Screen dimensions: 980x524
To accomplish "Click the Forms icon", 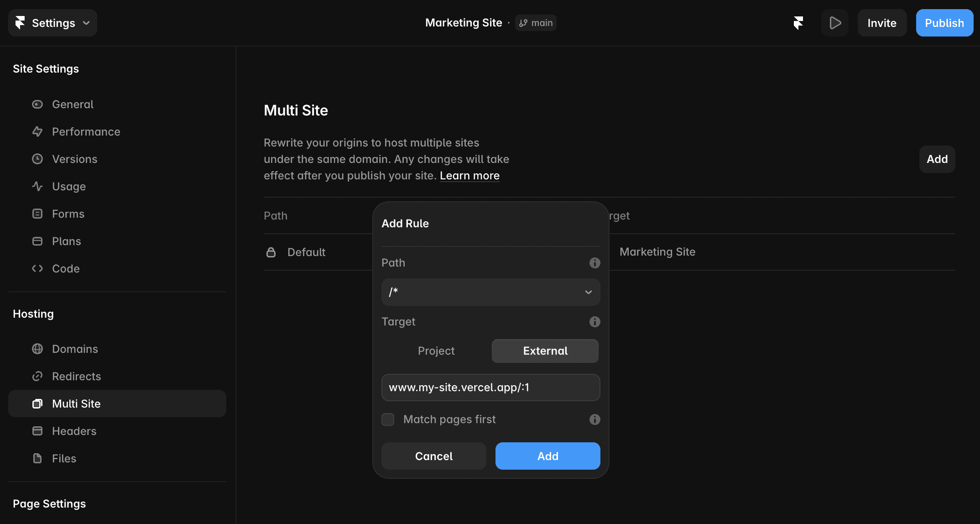I will click(37, 214).
